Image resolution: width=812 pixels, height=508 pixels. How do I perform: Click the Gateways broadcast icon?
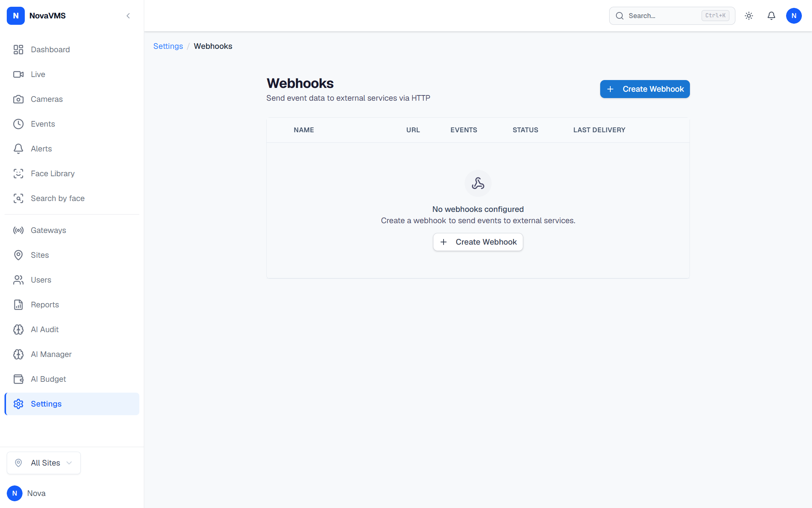[x=18, y=230]
